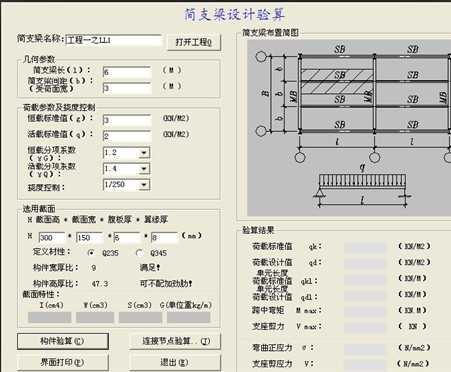Screen dimensions: 451x372
Task: Click the G unit weight property box
Action: click(189, 317)
